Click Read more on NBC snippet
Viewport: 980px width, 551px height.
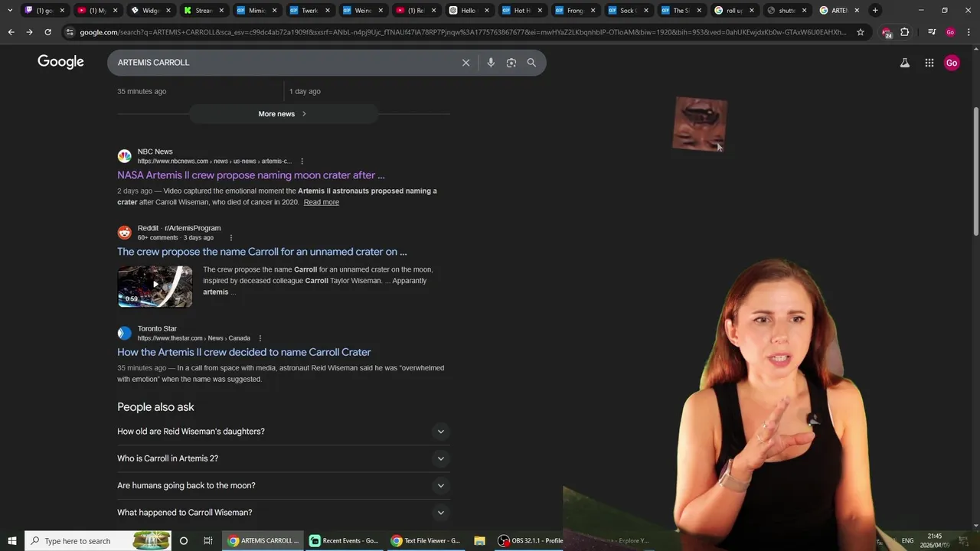pos(321,202)
